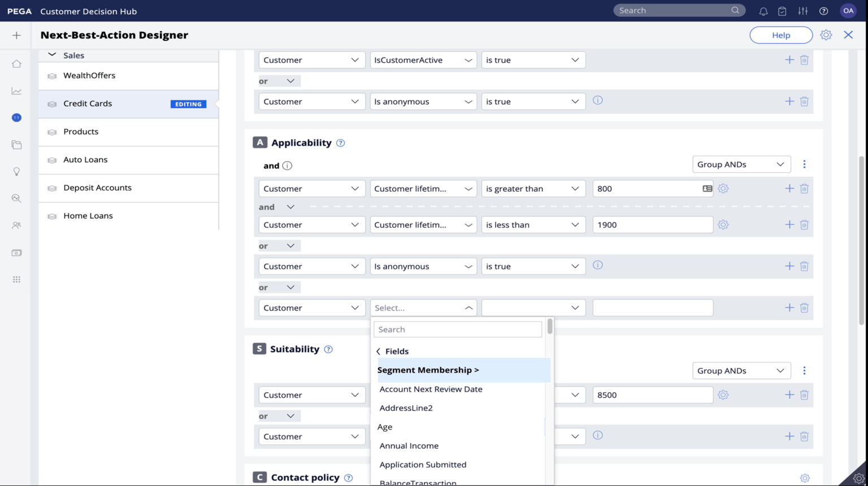Open the help question mark icon in header

click(823, 11)
